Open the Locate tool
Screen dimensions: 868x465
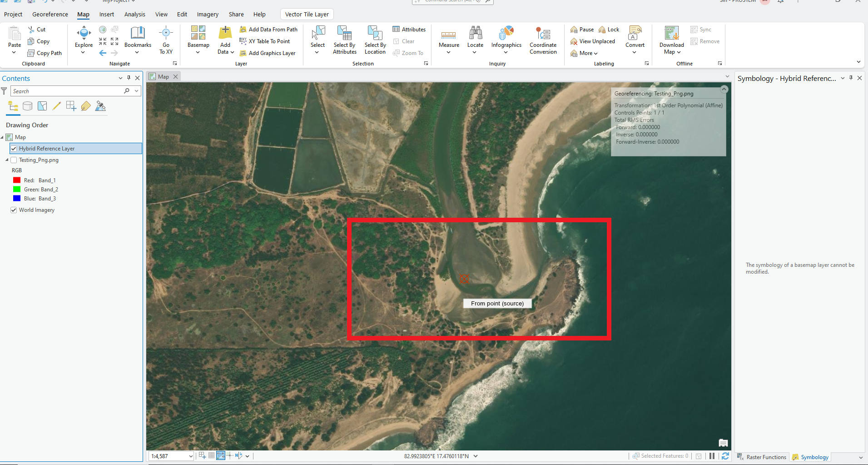(475, 40)
